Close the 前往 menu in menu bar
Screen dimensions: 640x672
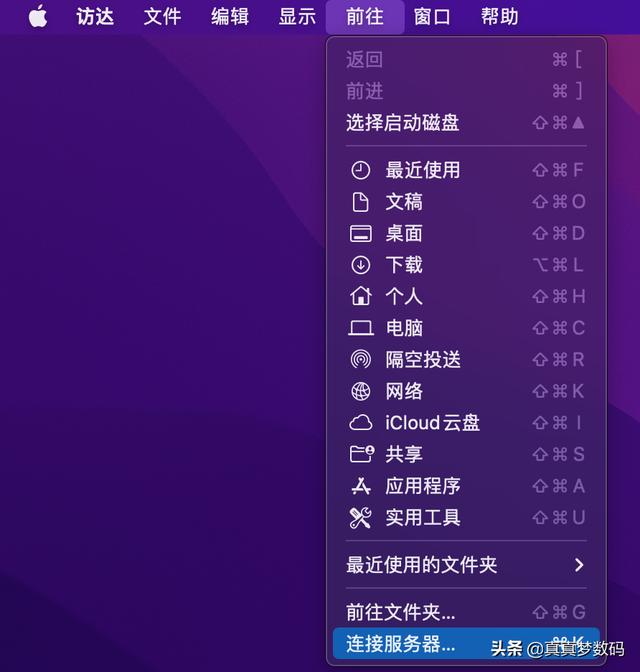tap(365, 17)
